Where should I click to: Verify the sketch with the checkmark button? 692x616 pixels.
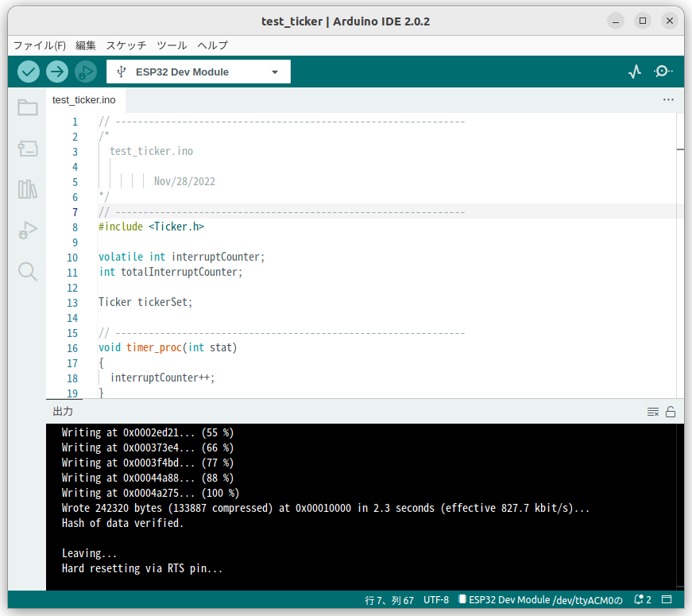point(28,72)
